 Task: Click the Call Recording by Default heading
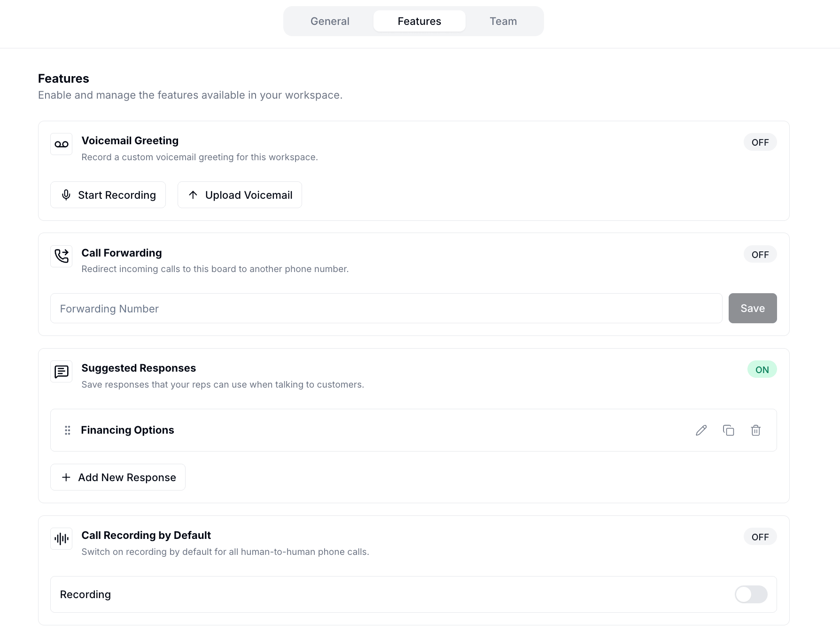coord(146,535)
